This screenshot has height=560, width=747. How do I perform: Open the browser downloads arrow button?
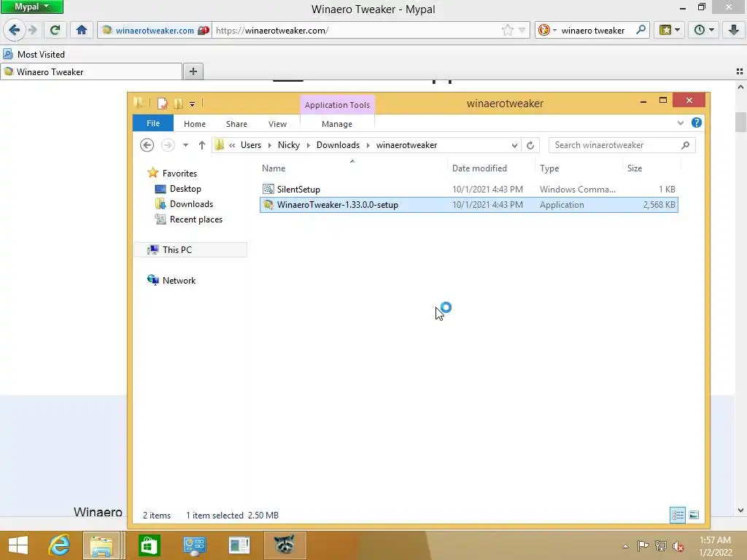pyautogui.click(x=734, y=31)
